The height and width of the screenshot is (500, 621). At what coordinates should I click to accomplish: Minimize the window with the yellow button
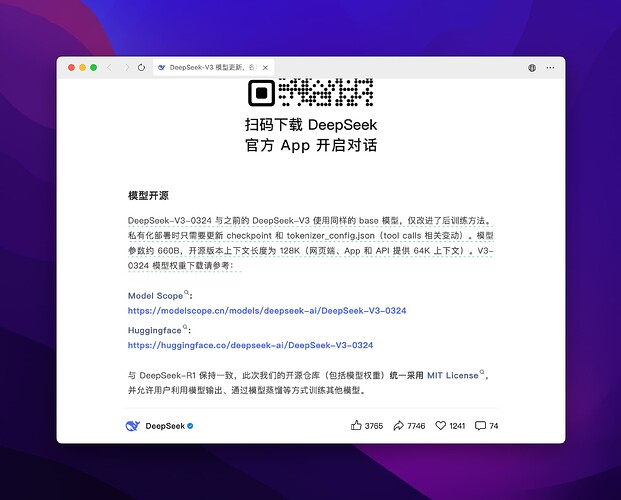pos(82,67)
